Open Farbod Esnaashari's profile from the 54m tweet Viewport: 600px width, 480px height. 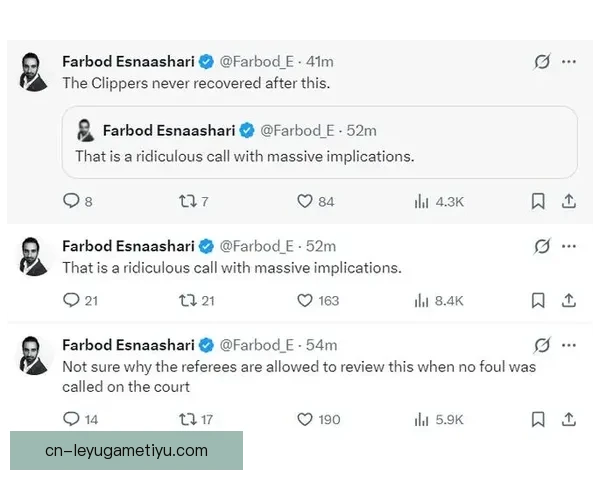coord(128,345)
